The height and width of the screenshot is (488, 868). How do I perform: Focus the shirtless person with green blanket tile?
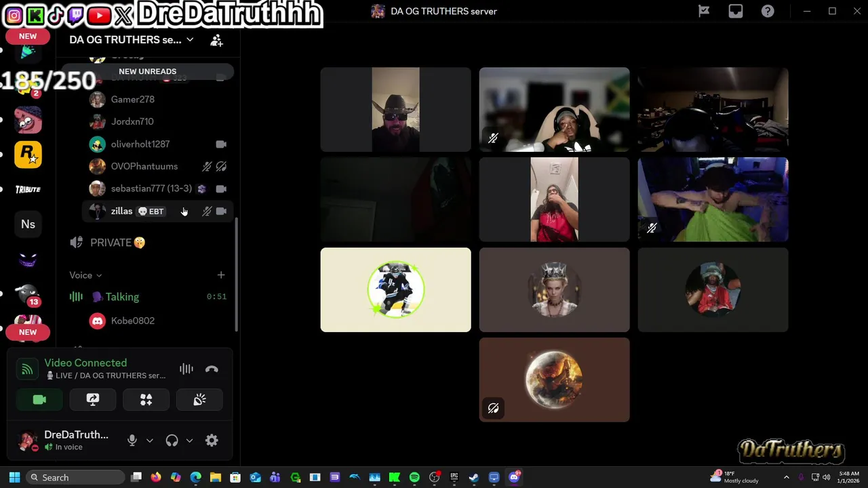coord(713,199)
